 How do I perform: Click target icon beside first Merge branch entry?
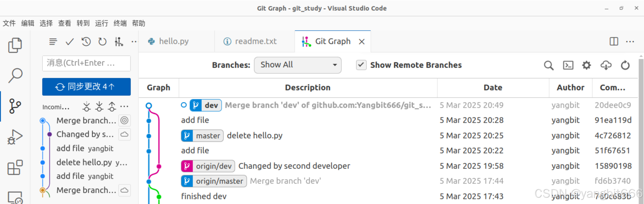pyautogui.click(x=125, y=121)
